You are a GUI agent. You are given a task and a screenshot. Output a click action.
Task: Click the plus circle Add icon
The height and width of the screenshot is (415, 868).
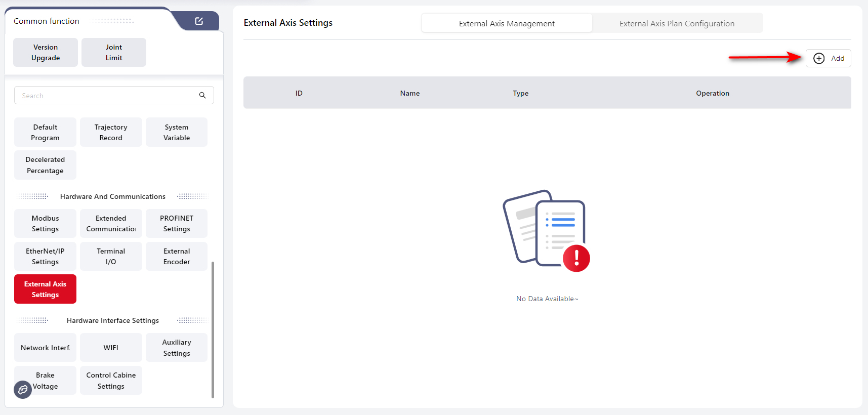[x=818, y=58]
